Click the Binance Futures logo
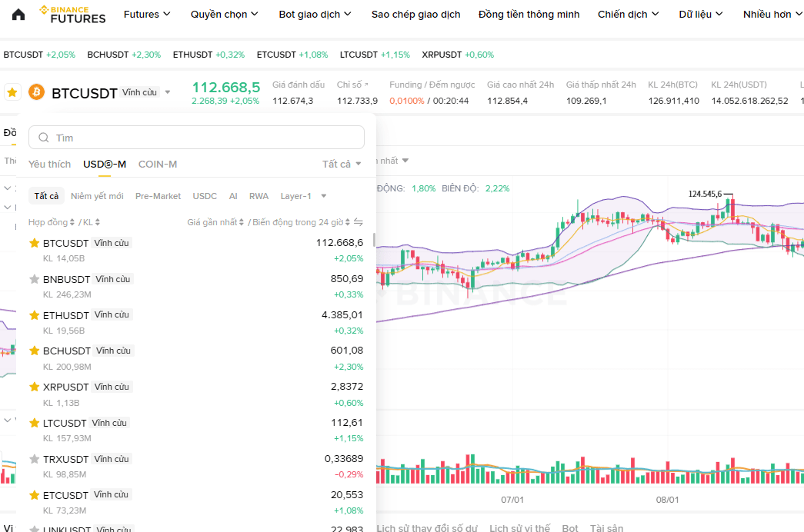804x532 pixels. (73, 15)
